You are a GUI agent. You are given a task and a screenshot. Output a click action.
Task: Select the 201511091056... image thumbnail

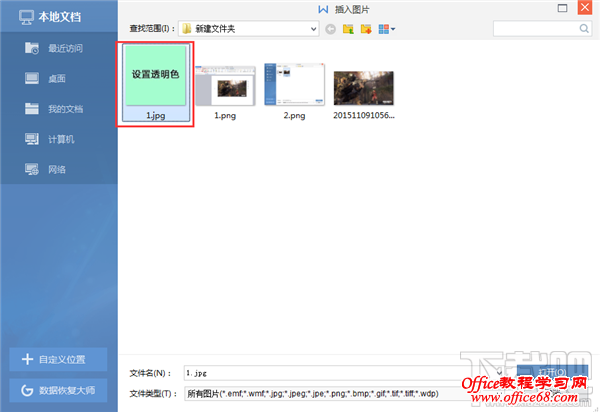pos(364,88)
